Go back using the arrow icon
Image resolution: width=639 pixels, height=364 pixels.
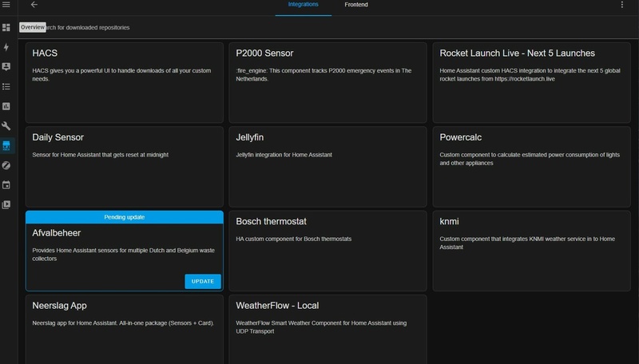click(x=34, y=5)
